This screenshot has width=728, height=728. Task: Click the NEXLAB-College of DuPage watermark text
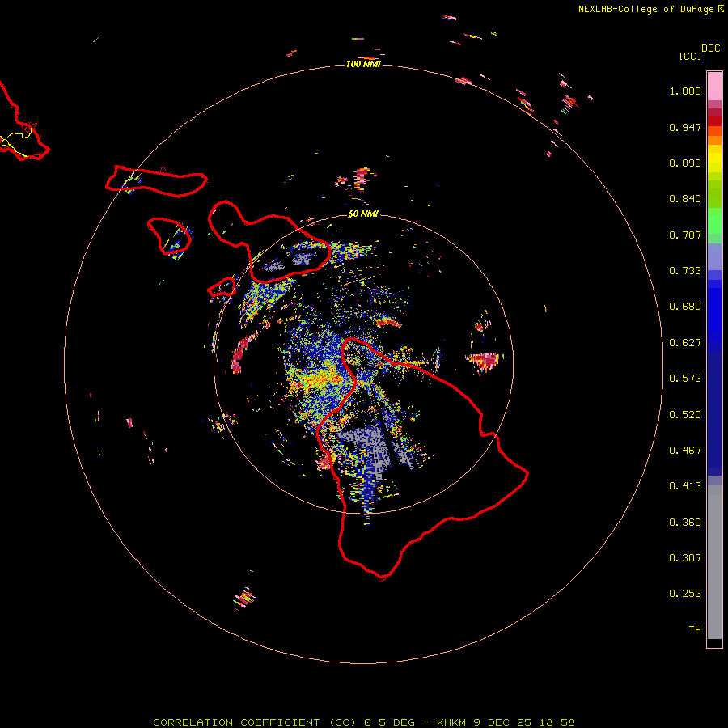click(650, 9)
